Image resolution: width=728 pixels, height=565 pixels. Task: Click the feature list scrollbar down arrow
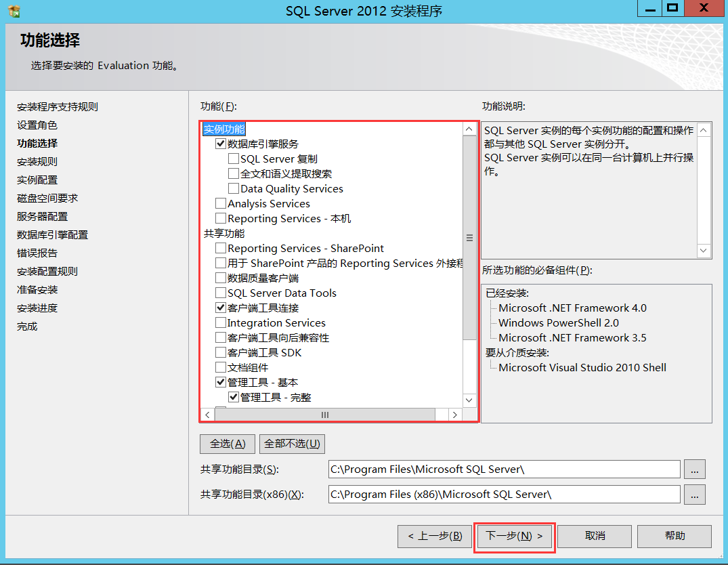click(469, 400)
